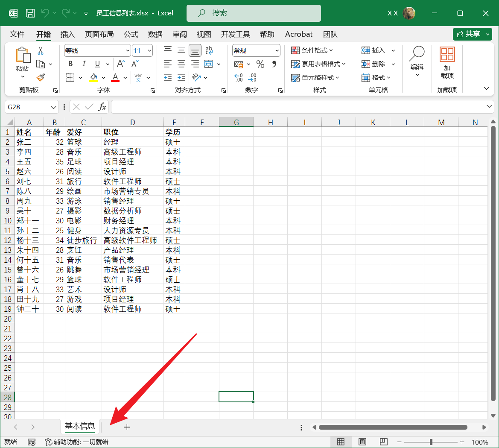Open the 公式 ribbon tab
The height and width of the screenshot is (448, 499).
coord(131,34)
